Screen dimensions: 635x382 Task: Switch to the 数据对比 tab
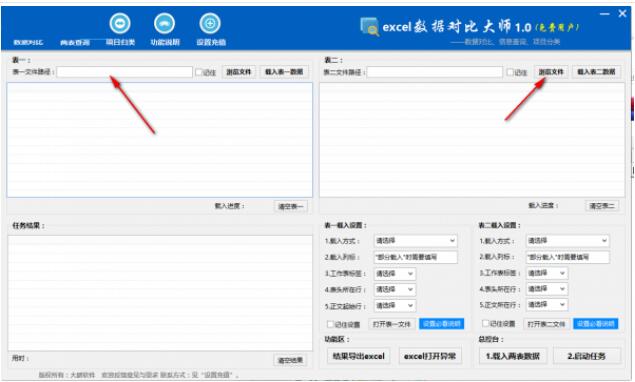[x=28, y=43]
